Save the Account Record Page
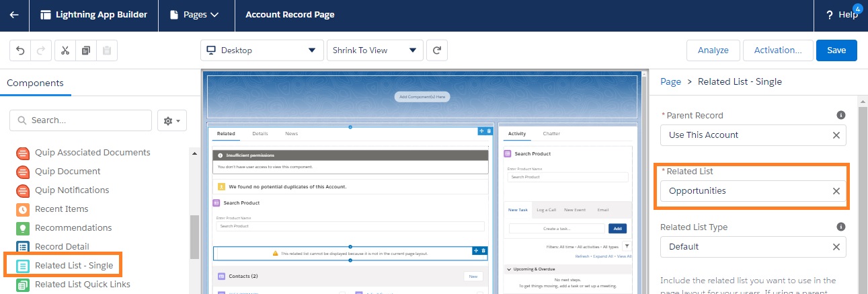The image size is (868, 294). (836, 50)
